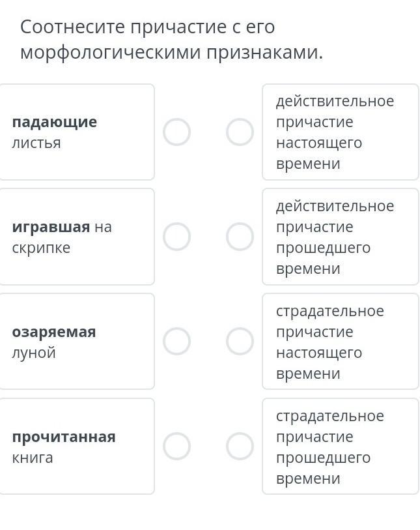Select the radio button beside озаряемая луной

click(x=176, y=342)
